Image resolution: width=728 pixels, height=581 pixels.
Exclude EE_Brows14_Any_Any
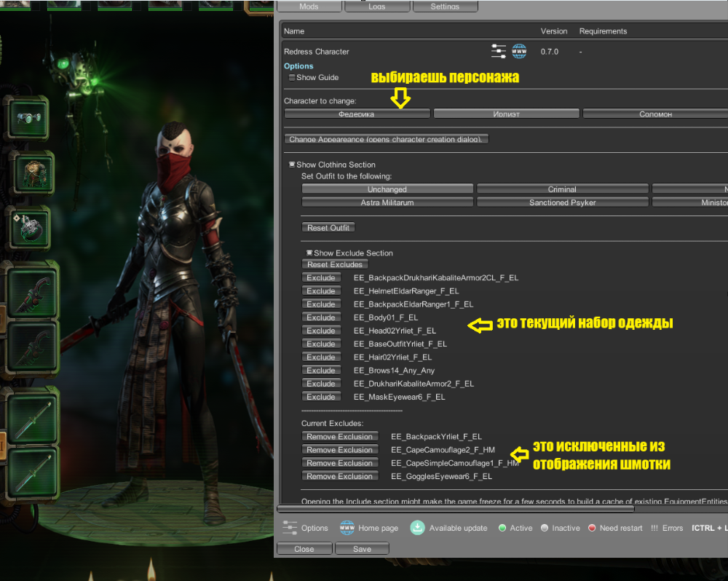[x=321, y=370]
